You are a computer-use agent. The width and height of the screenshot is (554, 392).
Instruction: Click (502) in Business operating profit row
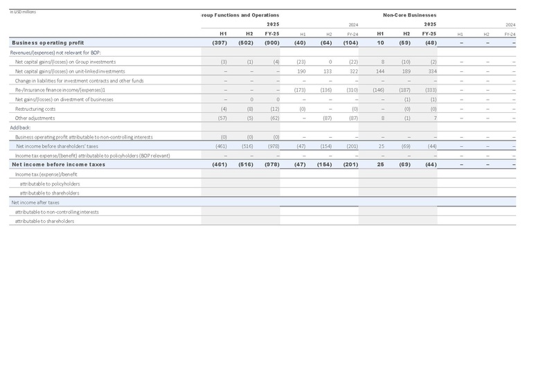pos(246,43)
